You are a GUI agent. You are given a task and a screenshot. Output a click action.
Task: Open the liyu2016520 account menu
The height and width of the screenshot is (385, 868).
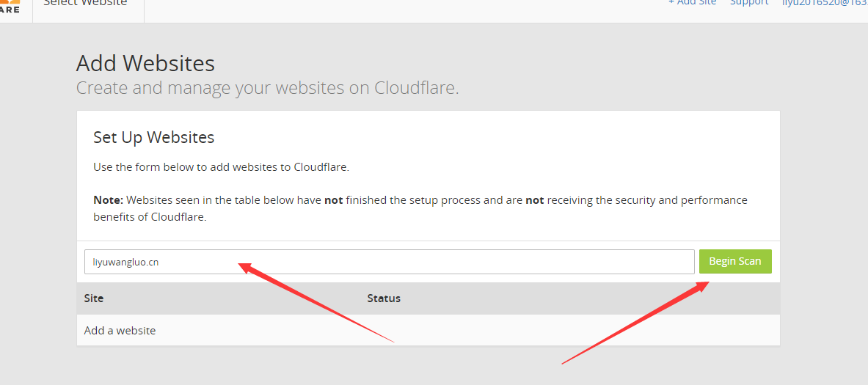pos(825,4)
